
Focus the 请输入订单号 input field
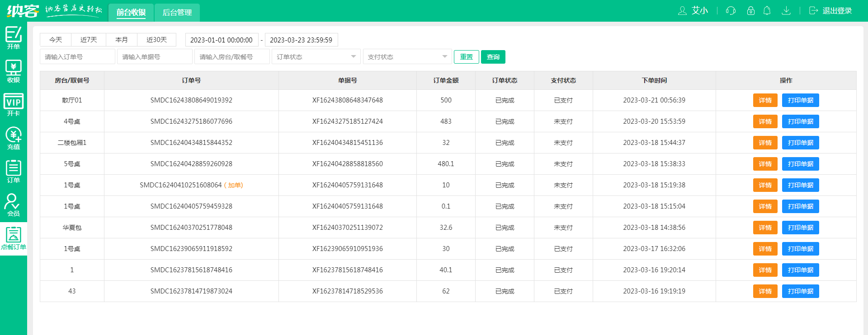tap(77, 57)
